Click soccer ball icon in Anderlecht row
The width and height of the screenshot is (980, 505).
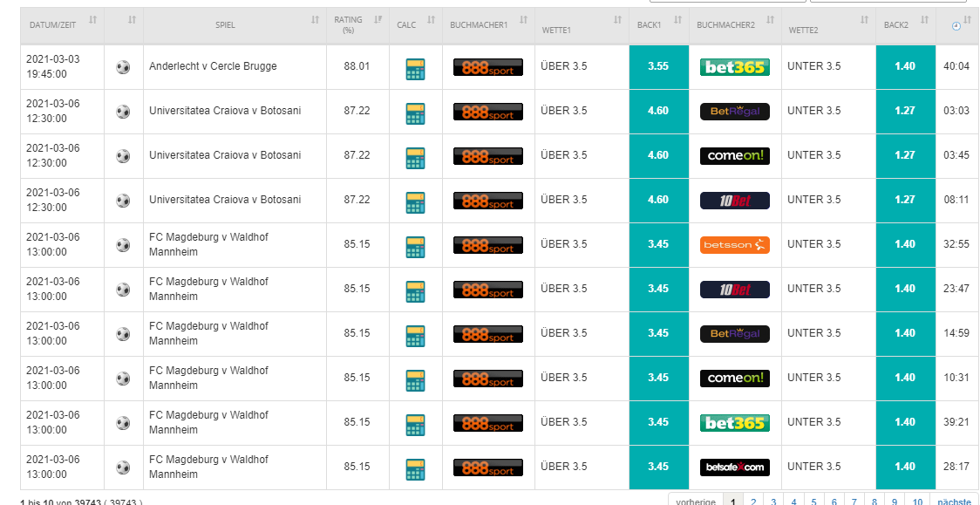(123, 67)
